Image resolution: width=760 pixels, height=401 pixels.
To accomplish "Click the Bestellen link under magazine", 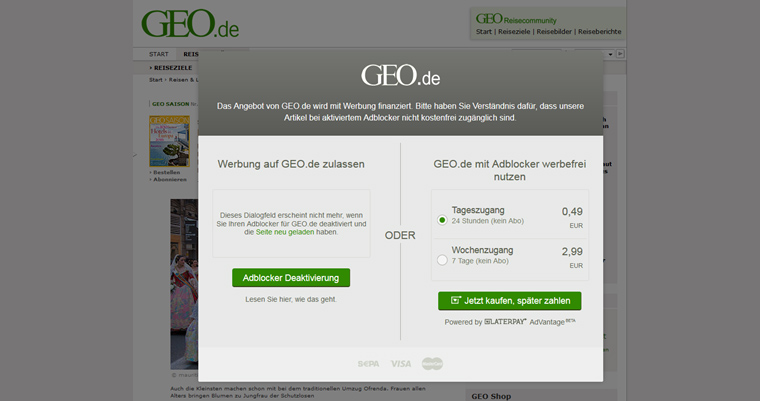I will pos(166,172).
